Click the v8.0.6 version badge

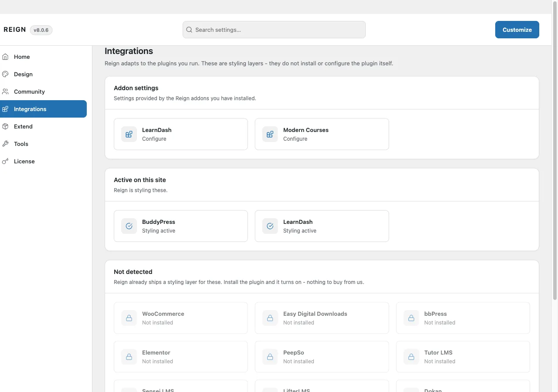point(41,30)
